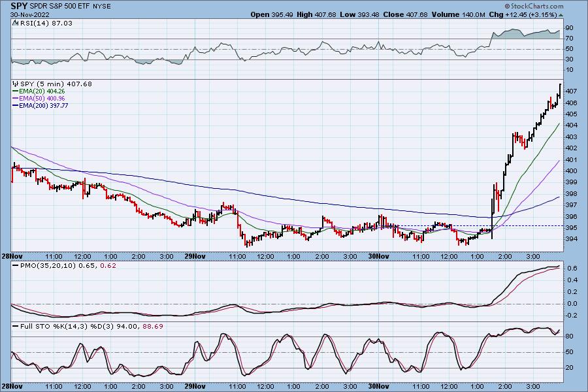The width and height of the screenshot is (588, 392).
Task: Click the purple EMA(50) legend line
Action: [16, 98]
